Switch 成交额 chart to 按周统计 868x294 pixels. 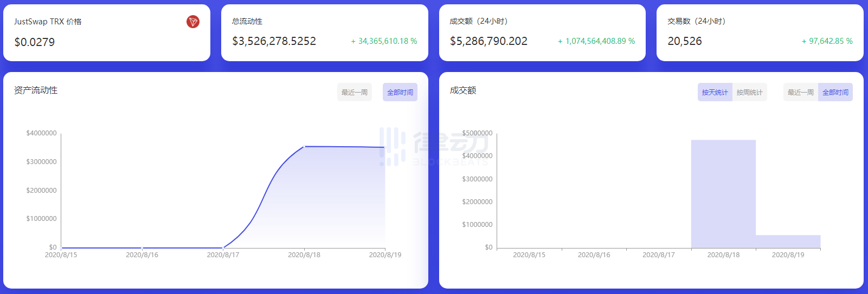pyautogui.click(x=750, y=92)
